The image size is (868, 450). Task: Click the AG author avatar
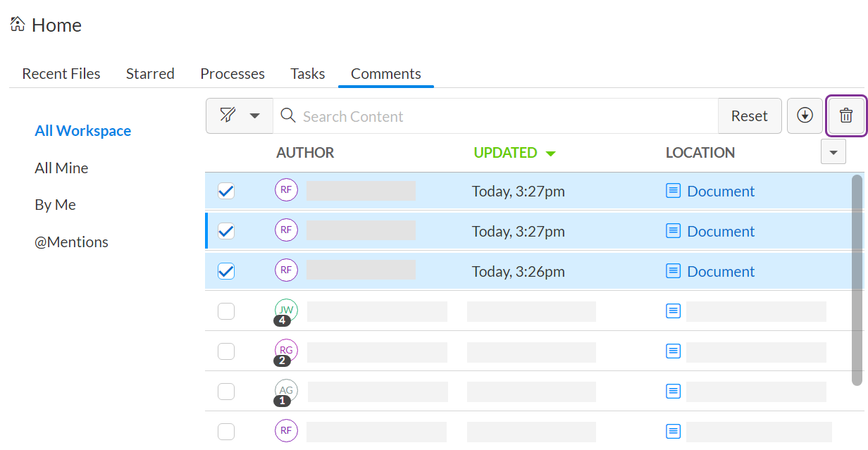pyautogui.click(x=286, y=391)
